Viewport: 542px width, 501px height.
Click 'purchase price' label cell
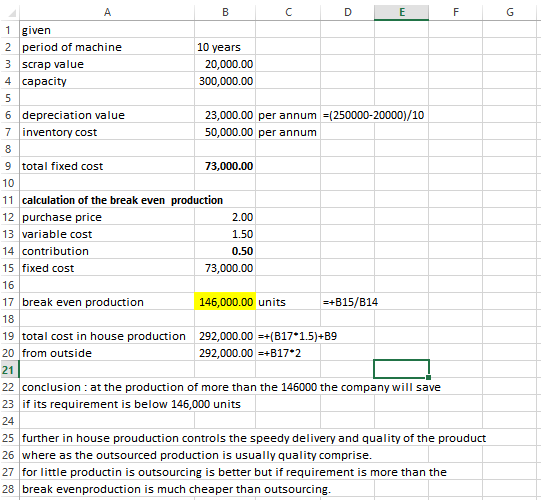tap(107, 217)
